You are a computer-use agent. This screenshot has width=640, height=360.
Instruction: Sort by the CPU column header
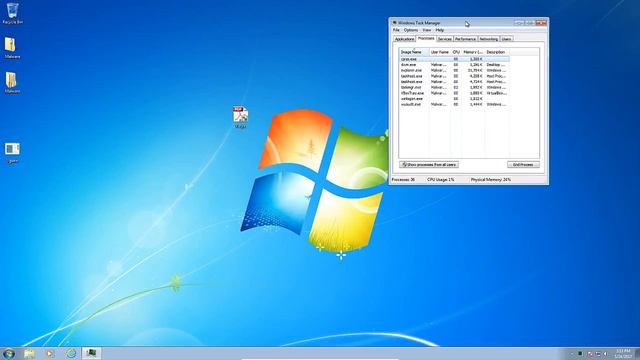coord(456,52)
